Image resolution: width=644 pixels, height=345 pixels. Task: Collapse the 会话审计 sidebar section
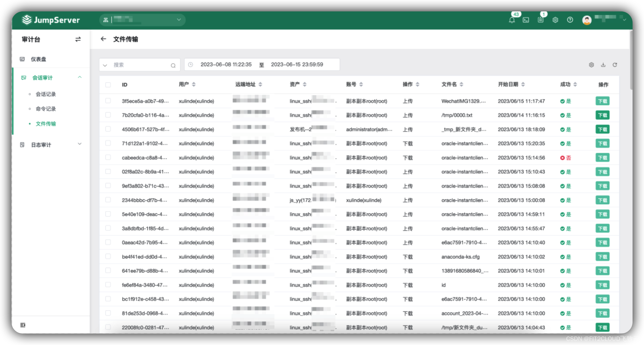click(x=79, y=77)
